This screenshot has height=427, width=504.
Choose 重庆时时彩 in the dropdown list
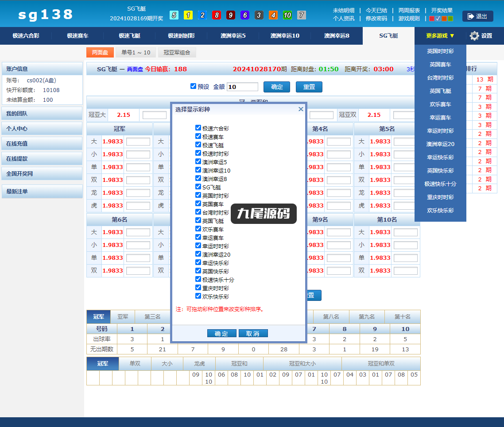440,197
